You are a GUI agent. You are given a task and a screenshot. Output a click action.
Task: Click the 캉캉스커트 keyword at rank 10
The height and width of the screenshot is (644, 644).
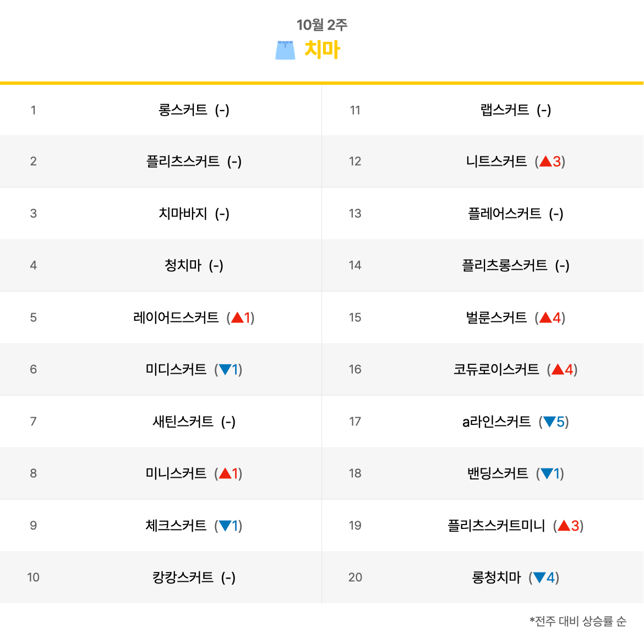(183, 577)
